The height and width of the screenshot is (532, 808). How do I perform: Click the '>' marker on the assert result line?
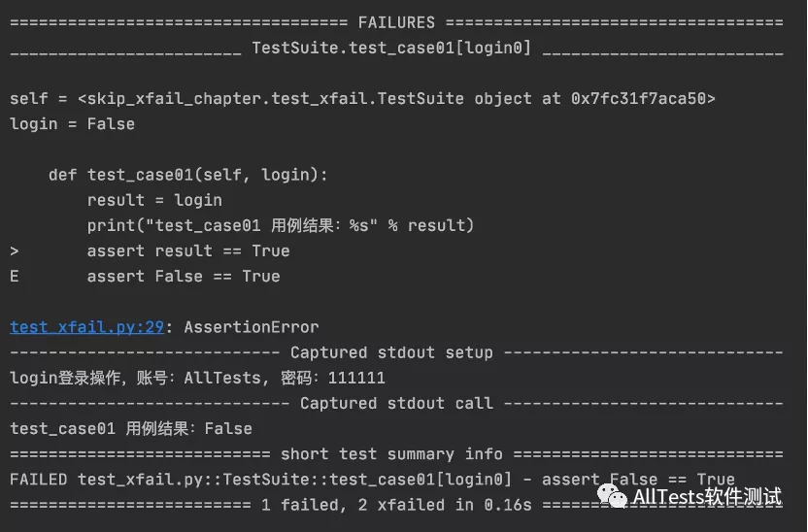(15, 250)
